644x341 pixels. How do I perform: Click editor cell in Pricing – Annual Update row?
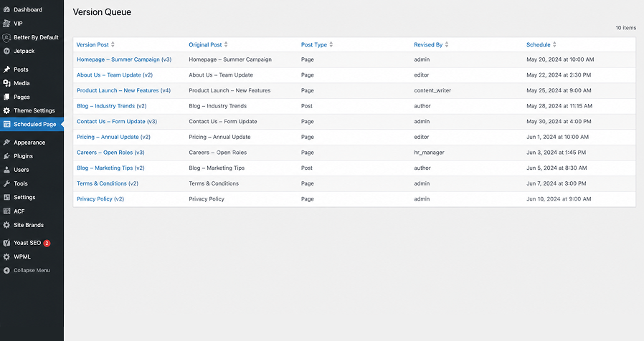point(422,137)
